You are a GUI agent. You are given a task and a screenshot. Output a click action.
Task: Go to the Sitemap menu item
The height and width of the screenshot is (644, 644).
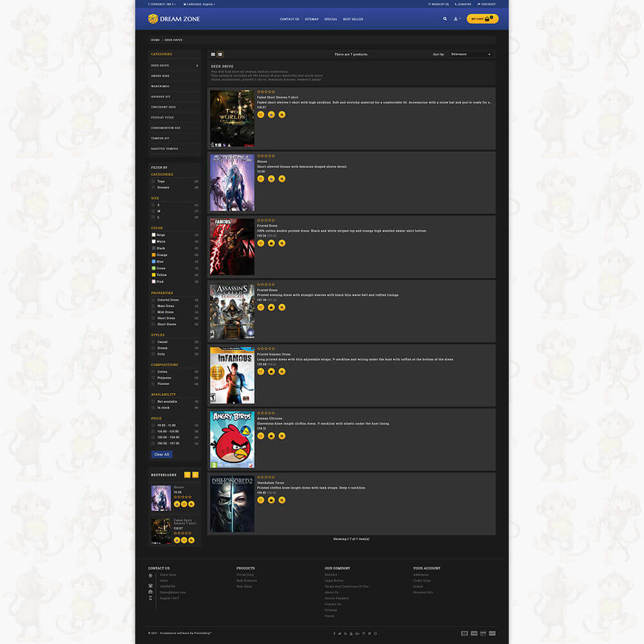[312, 19]
